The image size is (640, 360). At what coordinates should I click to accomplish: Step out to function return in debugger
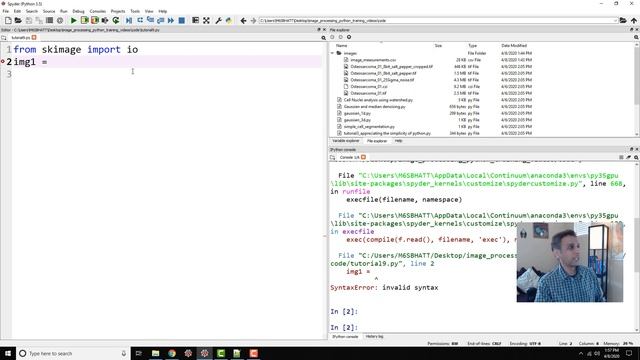(160, 20)
